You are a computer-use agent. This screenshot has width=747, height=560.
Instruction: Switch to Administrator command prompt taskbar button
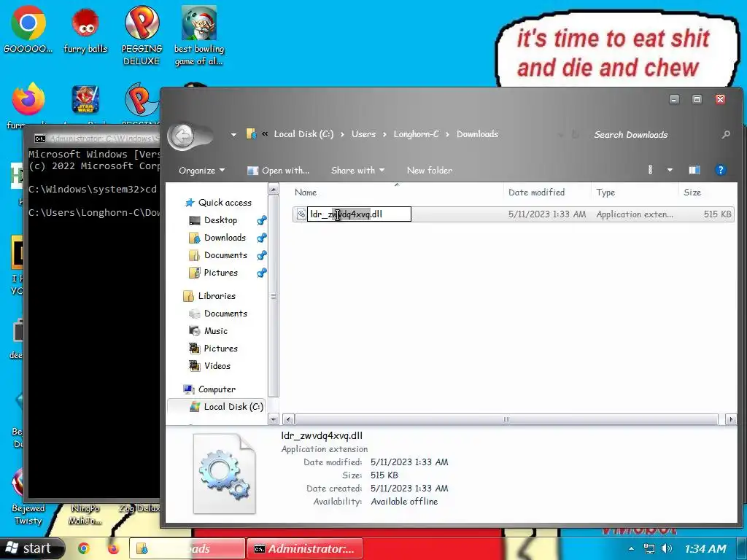pyautogui.click(x=305, y=548)
